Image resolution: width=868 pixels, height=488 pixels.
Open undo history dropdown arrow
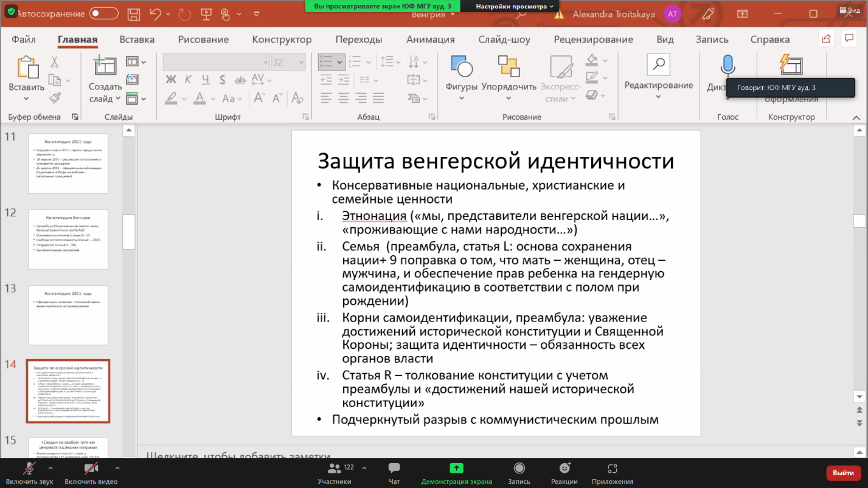coord(167,14)
